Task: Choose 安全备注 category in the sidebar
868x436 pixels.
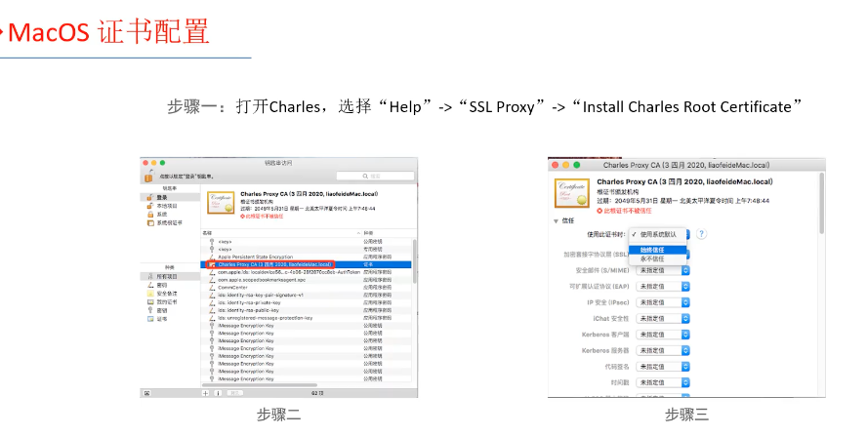Action: (171, 294)
